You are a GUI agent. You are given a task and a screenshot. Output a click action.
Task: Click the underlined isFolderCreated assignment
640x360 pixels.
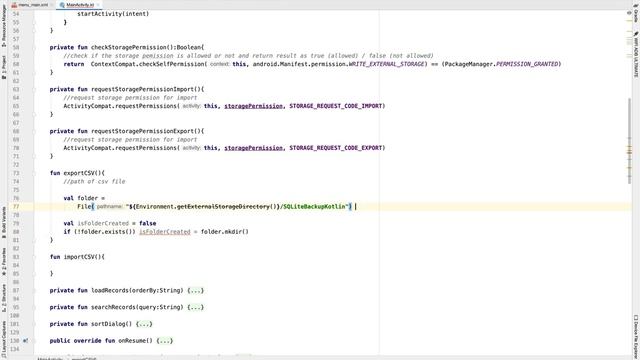tap(164, 232)
